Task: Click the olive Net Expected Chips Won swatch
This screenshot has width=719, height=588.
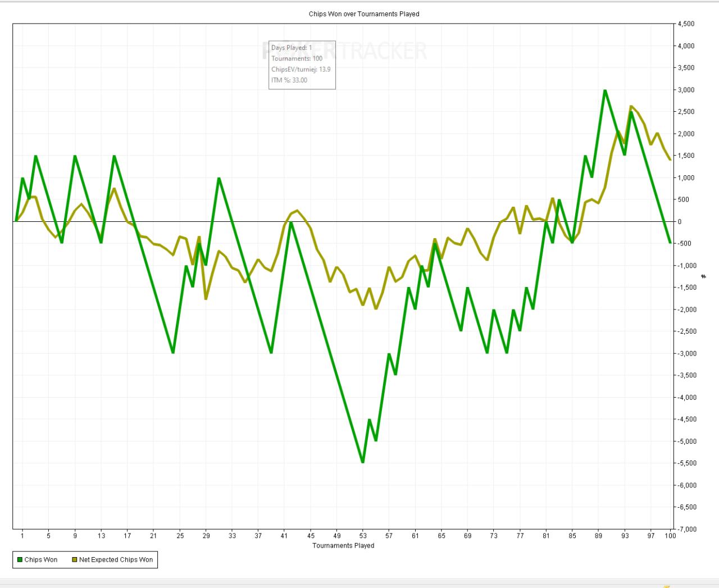Action: click(x=75, y=560)
